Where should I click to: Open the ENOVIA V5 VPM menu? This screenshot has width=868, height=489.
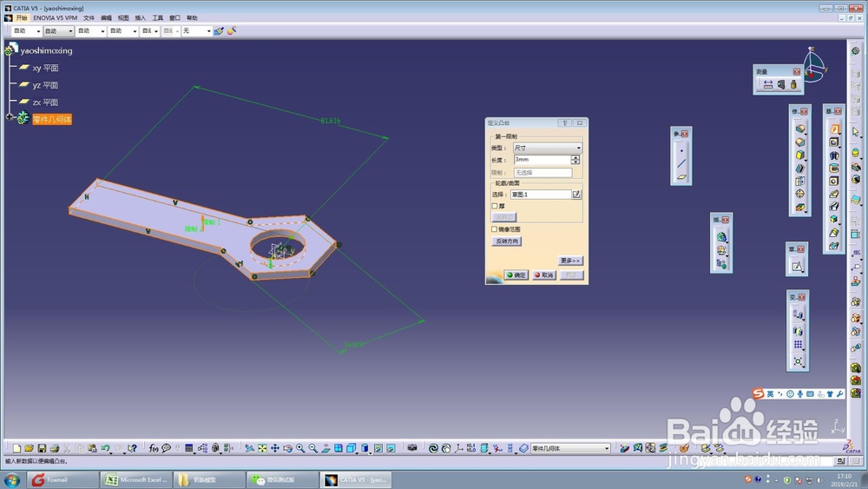pyautogui.click(x=56, y=17)
